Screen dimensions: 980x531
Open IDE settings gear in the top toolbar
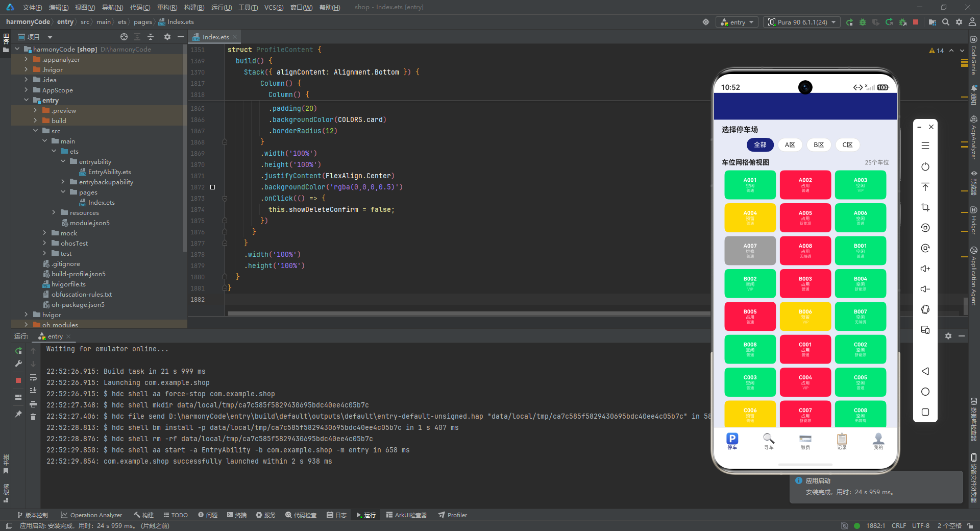(x=959, y=22)
